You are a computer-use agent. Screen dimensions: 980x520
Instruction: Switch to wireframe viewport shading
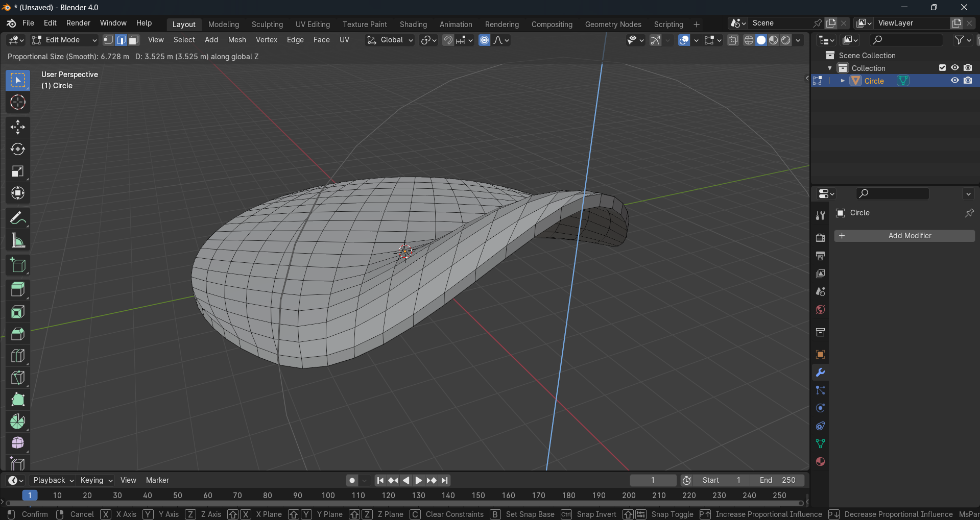coord(749,40)
